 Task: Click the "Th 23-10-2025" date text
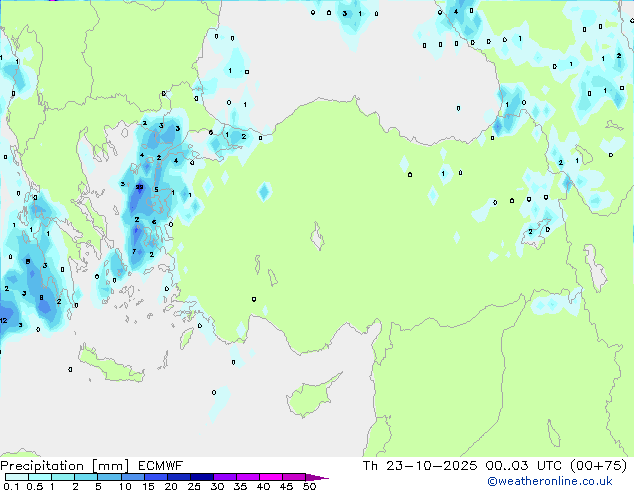(420, 466)
